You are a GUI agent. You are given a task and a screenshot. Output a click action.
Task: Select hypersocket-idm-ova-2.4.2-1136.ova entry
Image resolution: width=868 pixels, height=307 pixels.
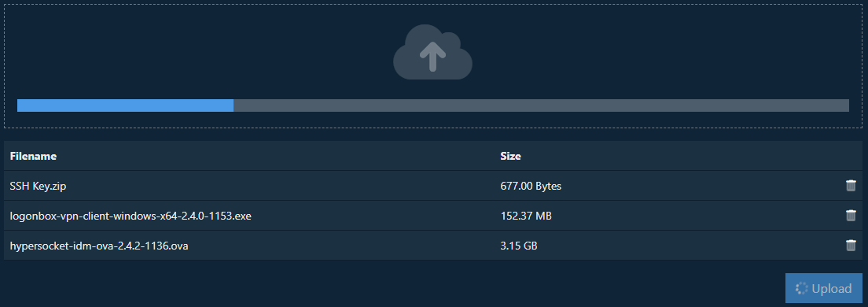pyautogui.click(x=99, y=246)
